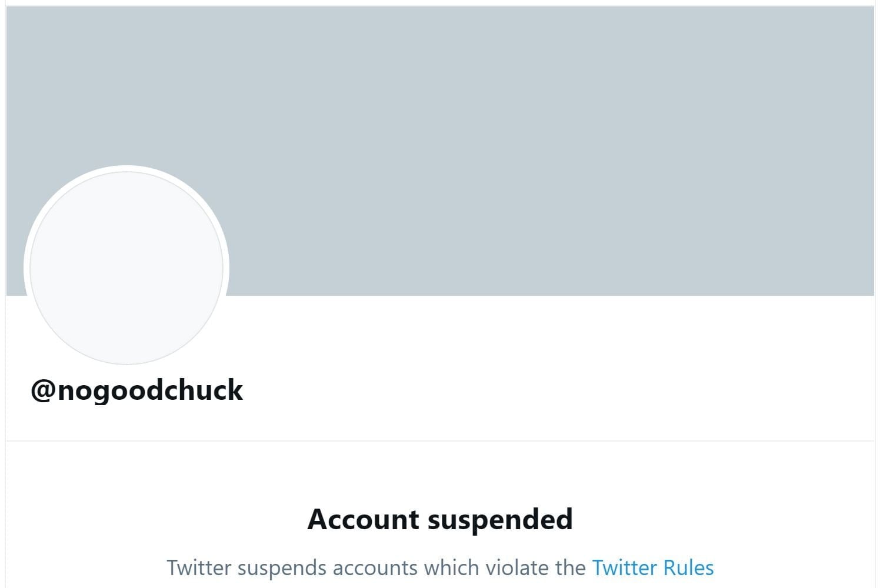Image resolution: width=883 pixels, height=588 pixels.
Task: Select the @nogoodchuck handle text
Action: pos(136,390)
